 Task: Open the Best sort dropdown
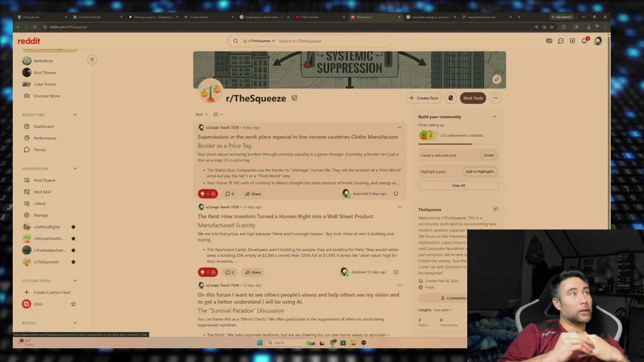pyautogui.click(x=201, y=114)
